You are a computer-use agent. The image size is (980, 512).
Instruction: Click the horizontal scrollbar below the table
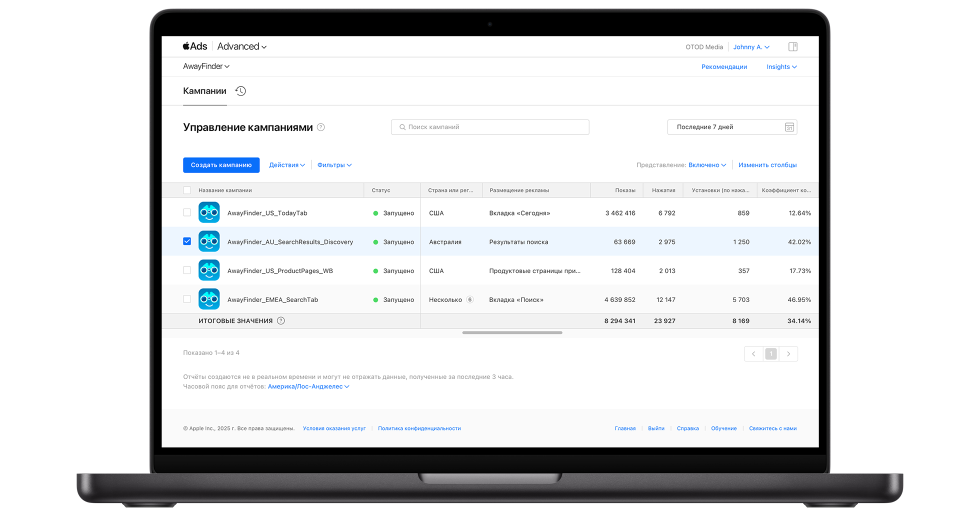512,332
